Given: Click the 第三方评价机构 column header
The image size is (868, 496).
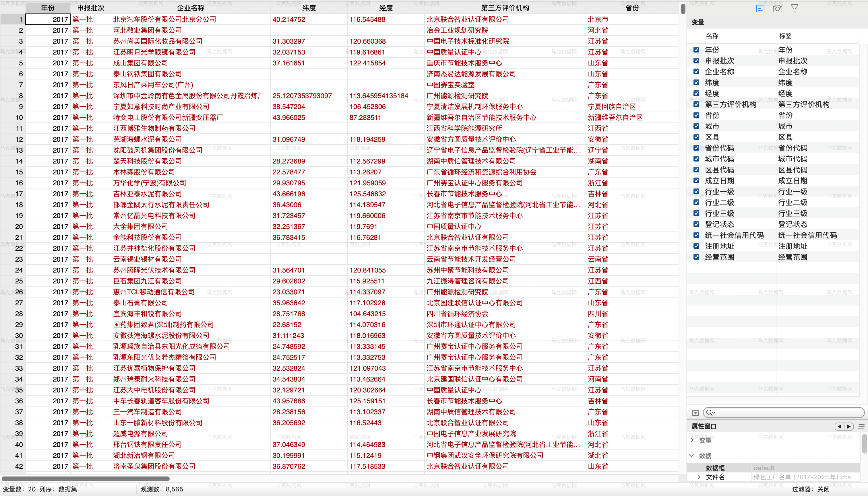Looking at the screenshot, I should tap(505, 8).
